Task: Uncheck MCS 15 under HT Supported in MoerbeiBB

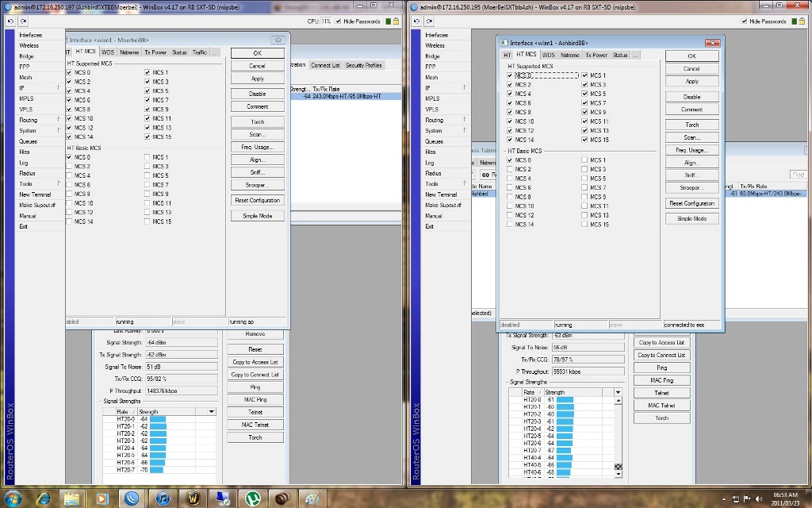Action: click(147, 137)
